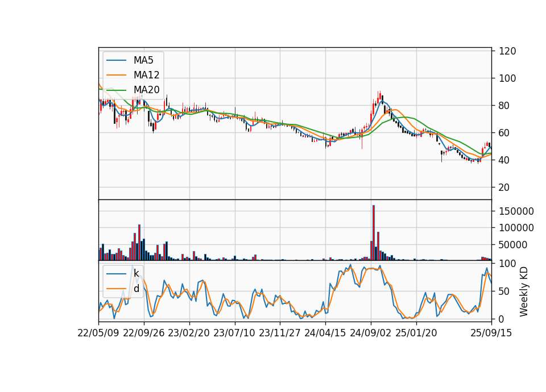The image size is (546, 392).
Task: Click the 60 price axis label
Action: 504,133
